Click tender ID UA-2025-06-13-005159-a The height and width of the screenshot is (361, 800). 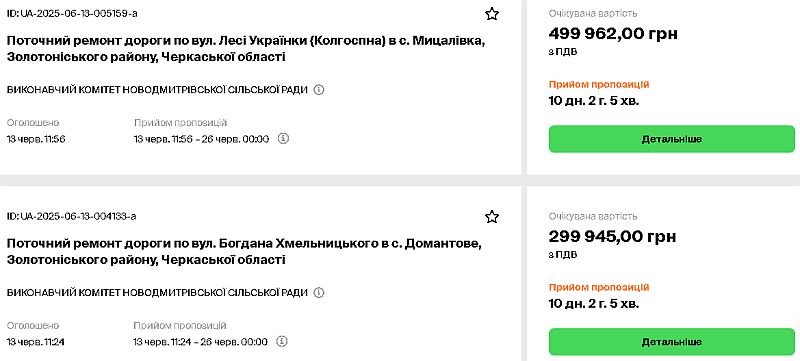72,14
